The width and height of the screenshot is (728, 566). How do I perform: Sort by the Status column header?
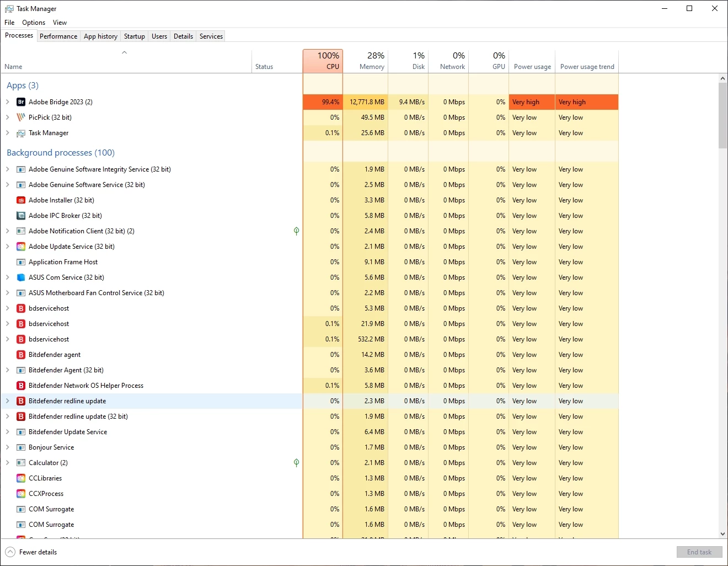(x=277, y=61)
